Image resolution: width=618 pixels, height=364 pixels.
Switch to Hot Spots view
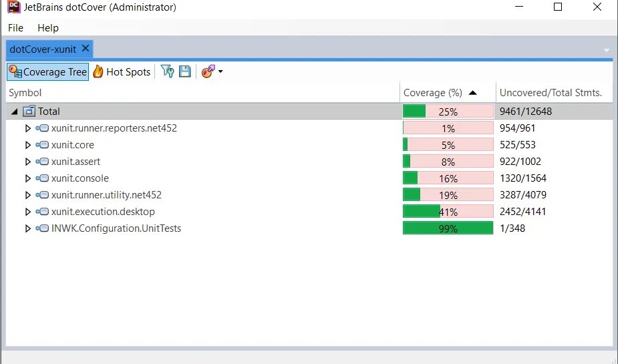(122, 71)
